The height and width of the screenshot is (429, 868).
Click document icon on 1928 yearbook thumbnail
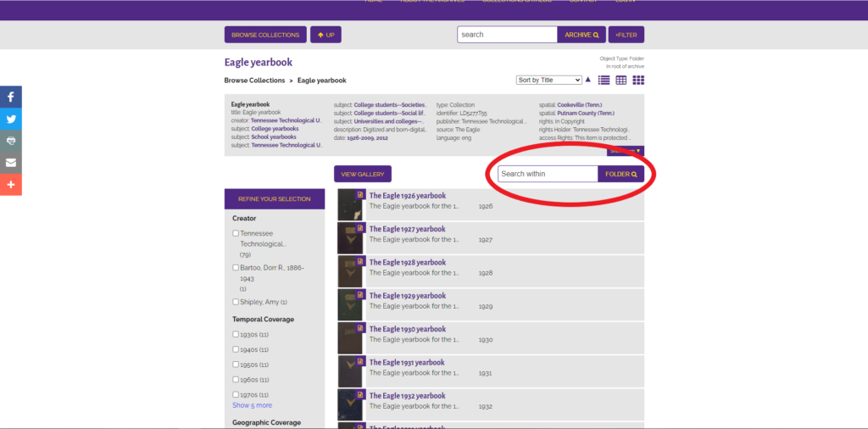click(360, 261)
